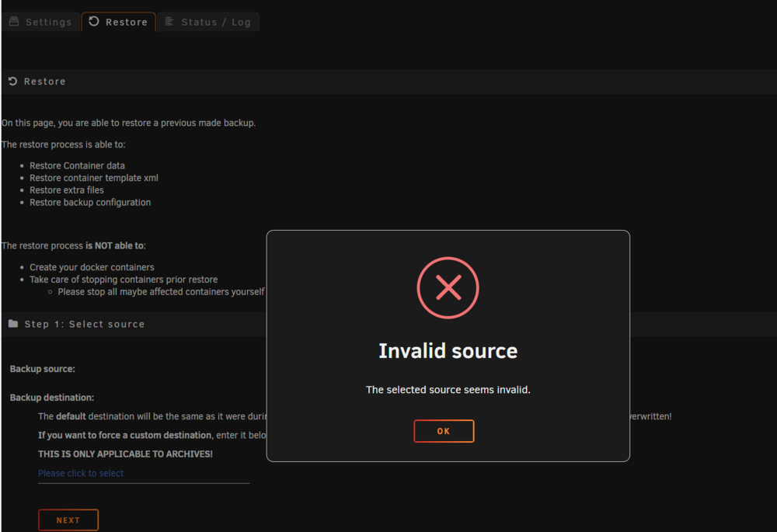
Task: Click the 'Restore' section header text
Action: (x=45, y=82)
